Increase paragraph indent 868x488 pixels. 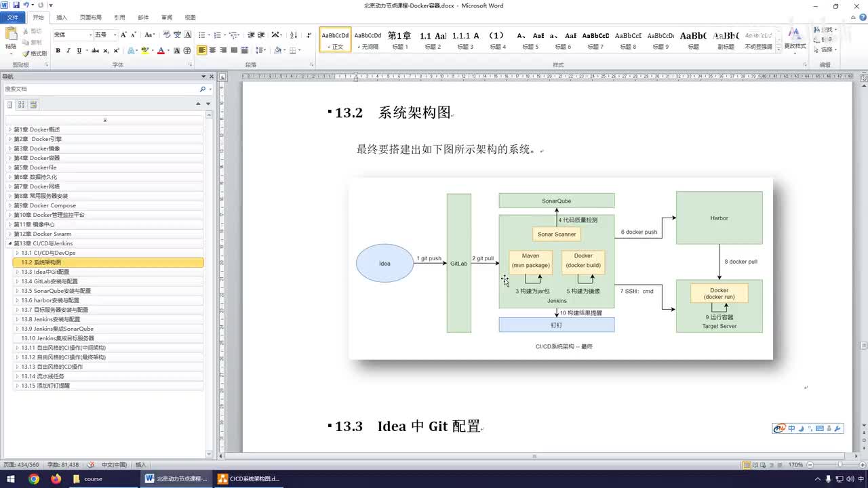[261, 35]
